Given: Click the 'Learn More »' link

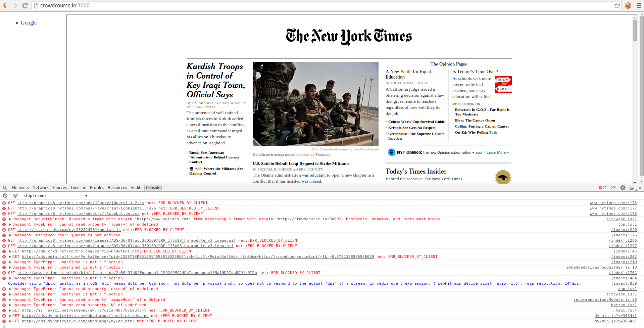Looking at the screenshot, I should pos(498,152).
